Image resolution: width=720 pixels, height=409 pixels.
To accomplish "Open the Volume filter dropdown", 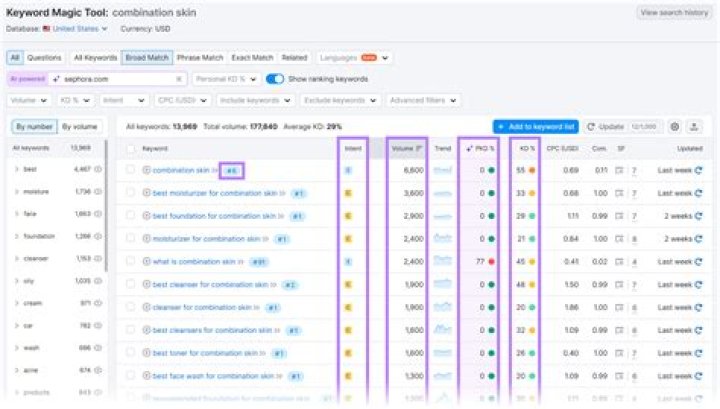I will [x=29, y=100].
